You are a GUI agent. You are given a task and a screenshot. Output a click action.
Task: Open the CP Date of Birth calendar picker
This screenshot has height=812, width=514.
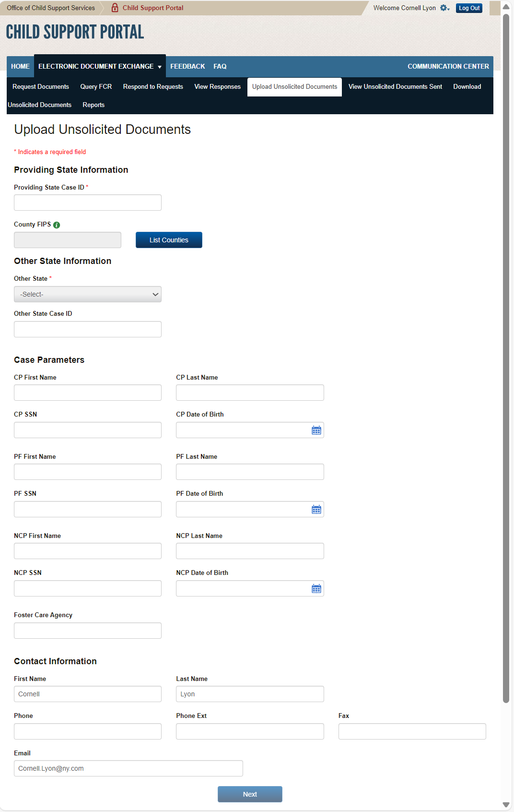point(316,430)
